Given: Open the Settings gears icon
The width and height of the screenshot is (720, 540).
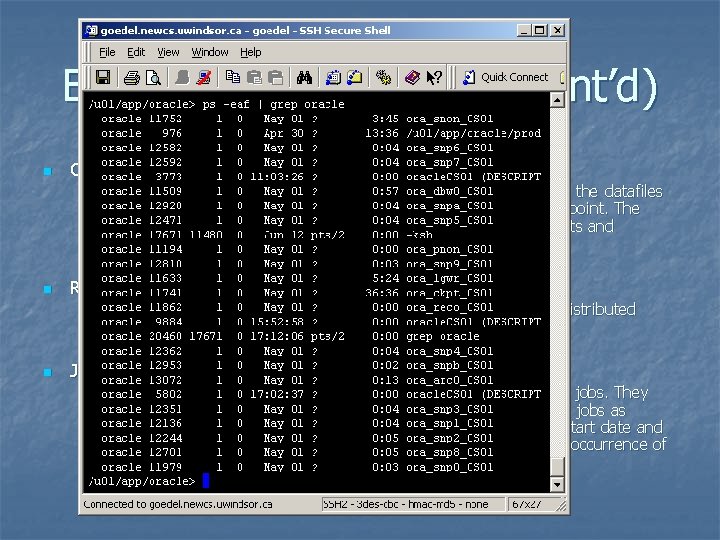Looking at the screenshot, I should point(383,77).
